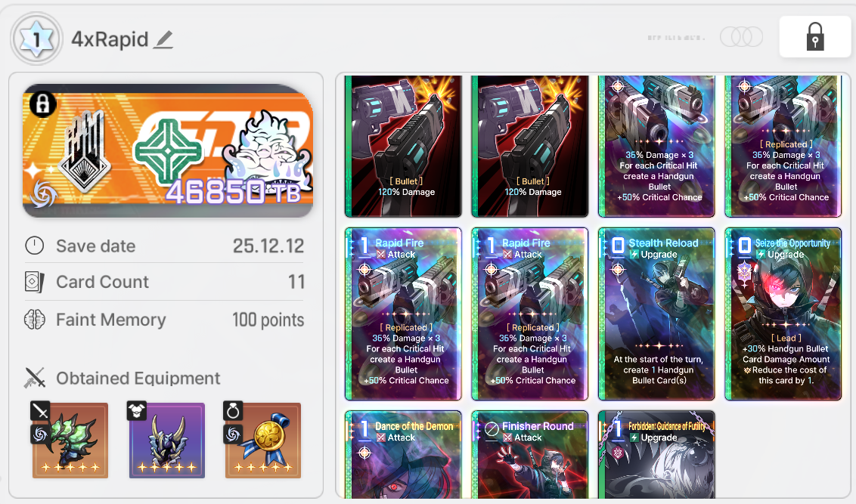Toggle the lock icon on the orange banner
856x504 pixels.
click(42, 103)
